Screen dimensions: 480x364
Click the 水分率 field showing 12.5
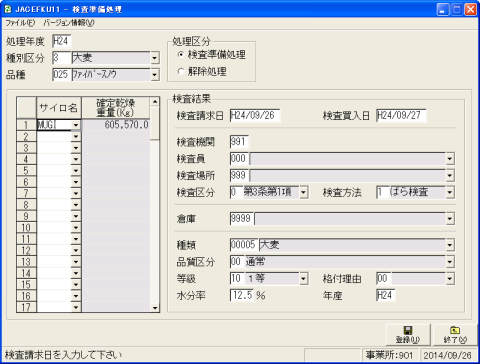tap(242, 295)
